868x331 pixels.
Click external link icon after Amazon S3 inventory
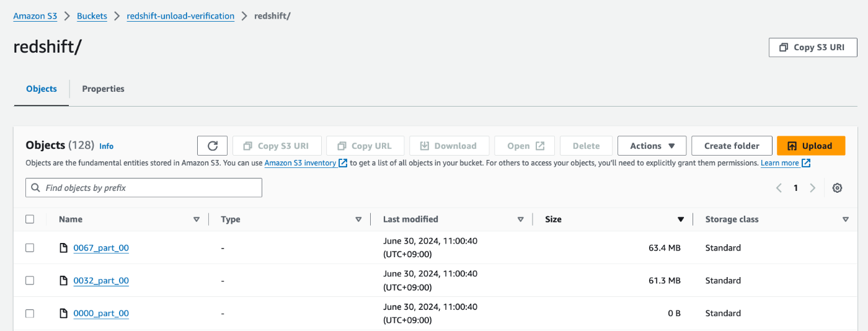tap(343, 163)
